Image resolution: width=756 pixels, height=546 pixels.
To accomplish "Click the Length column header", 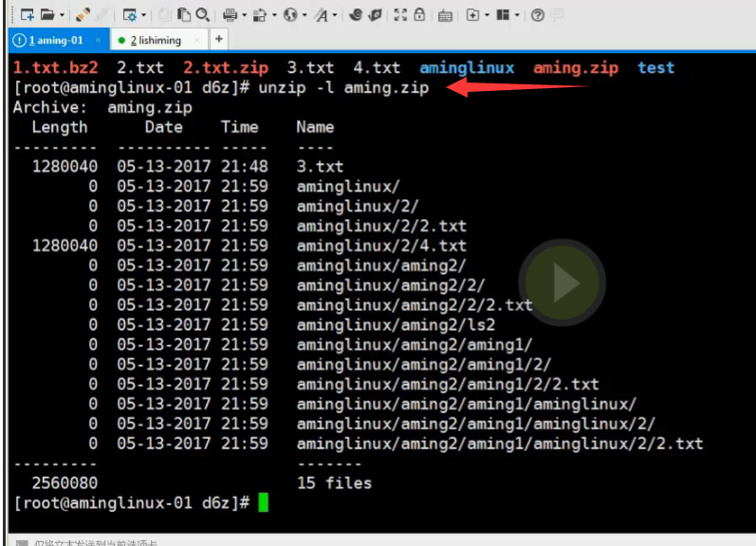I will [60, 127].
